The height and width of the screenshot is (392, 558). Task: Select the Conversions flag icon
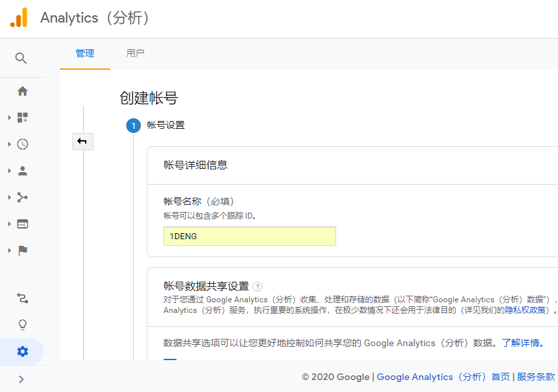coord(22,250)
